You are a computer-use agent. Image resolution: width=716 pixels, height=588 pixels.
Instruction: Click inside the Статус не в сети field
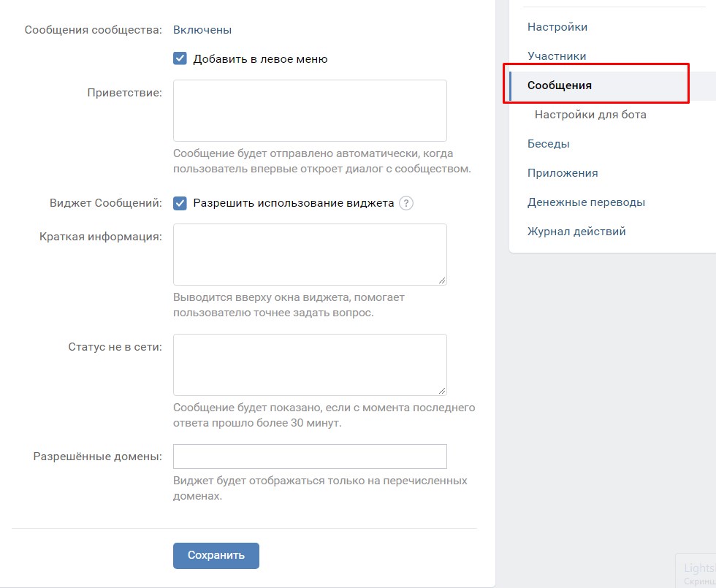tap(310, 364)
